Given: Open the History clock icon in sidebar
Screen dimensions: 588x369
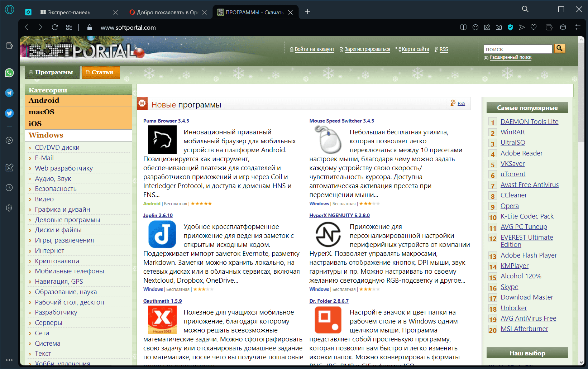Looking at the screenshot, I should tap(9, 187).
